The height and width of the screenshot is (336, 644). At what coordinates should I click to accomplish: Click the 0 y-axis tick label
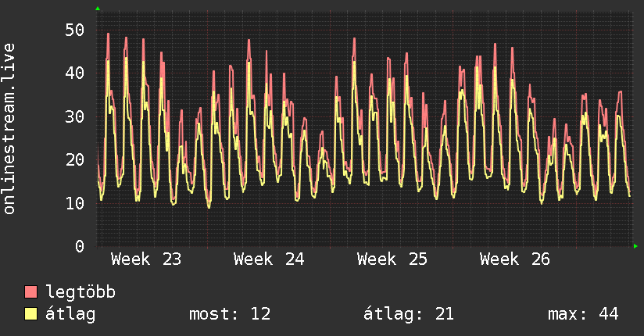(x=80, y=246)
